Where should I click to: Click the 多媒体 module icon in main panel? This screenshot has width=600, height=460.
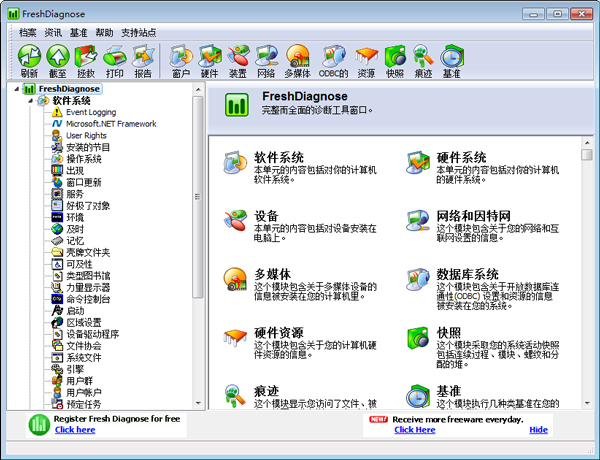click(x=235, y=279)
